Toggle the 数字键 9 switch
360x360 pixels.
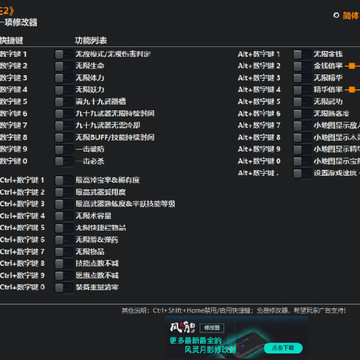[x=64, y=149]
